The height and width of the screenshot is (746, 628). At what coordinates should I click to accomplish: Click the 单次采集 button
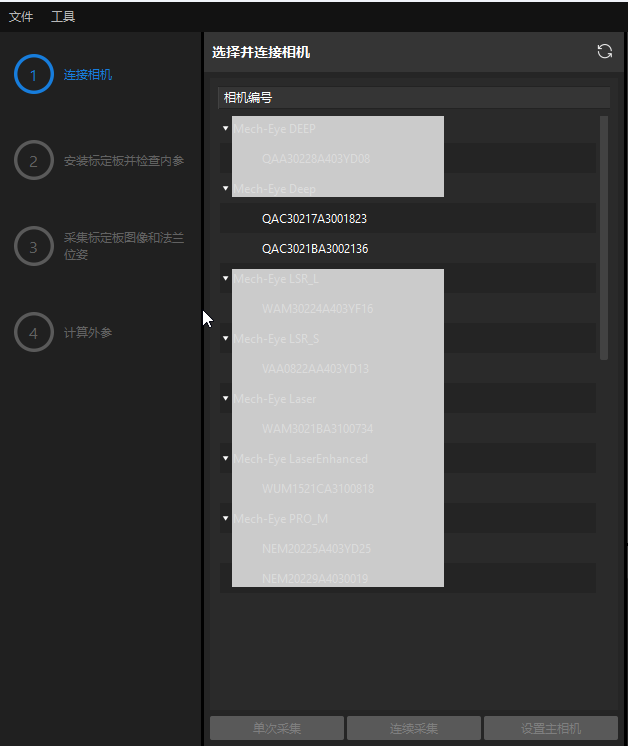click(x=277, y=728)
